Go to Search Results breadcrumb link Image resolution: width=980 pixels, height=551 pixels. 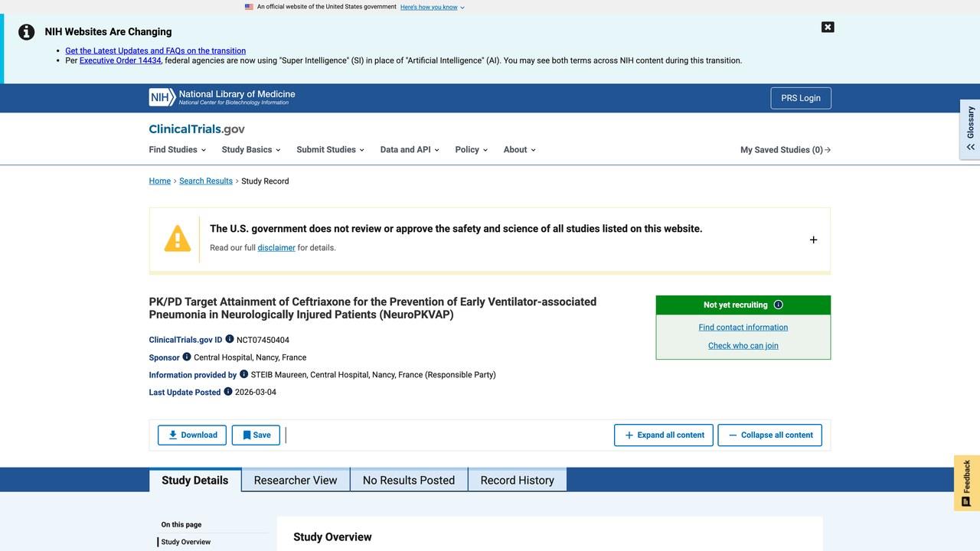click(206, 181)
